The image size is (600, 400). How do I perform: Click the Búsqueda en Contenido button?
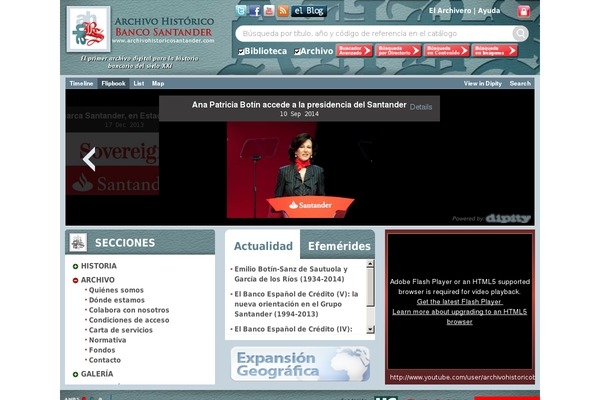click(x=447, y=51)
